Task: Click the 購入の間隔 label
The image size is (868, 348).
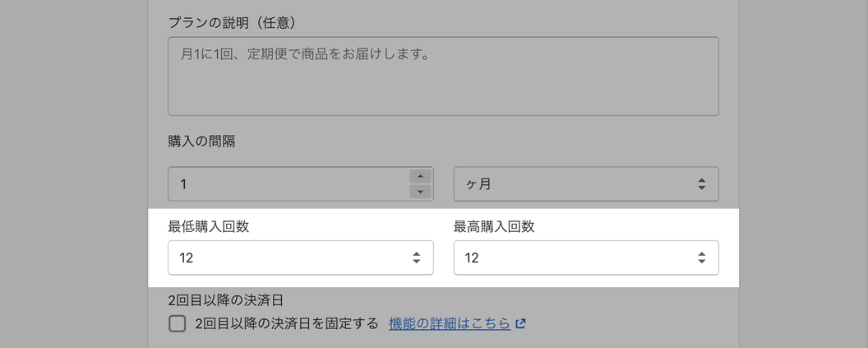Action: [x=201, y=141]
